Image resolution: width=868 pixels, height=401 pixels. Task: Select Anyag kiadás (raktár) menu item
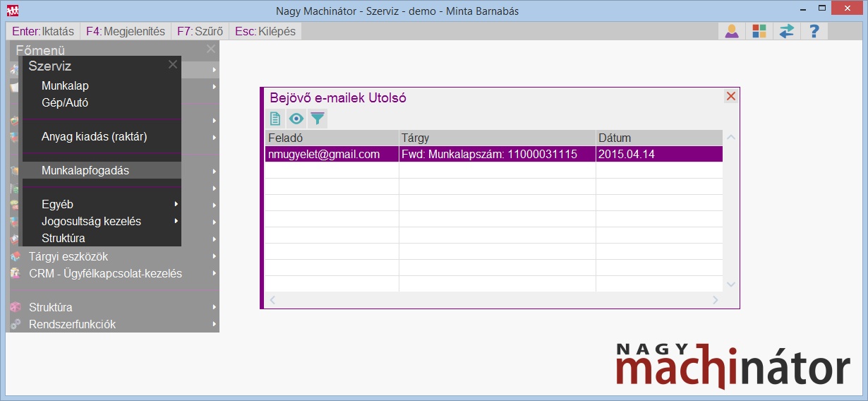(x=94, y=136)
